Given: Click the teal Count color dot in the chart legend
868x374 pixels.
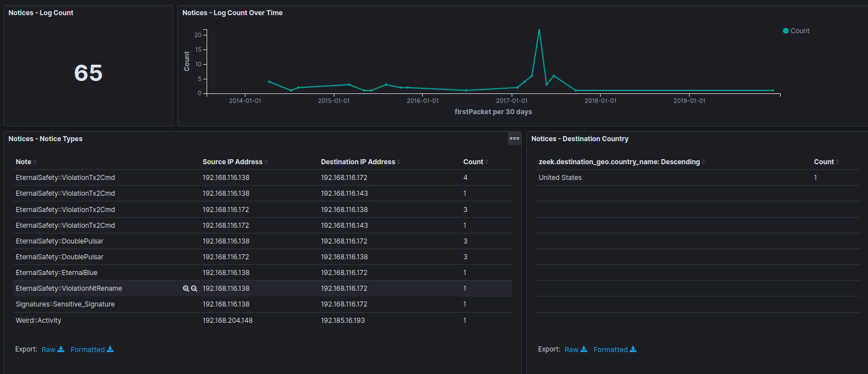Looking at the screenshot, I should (786, 30).
